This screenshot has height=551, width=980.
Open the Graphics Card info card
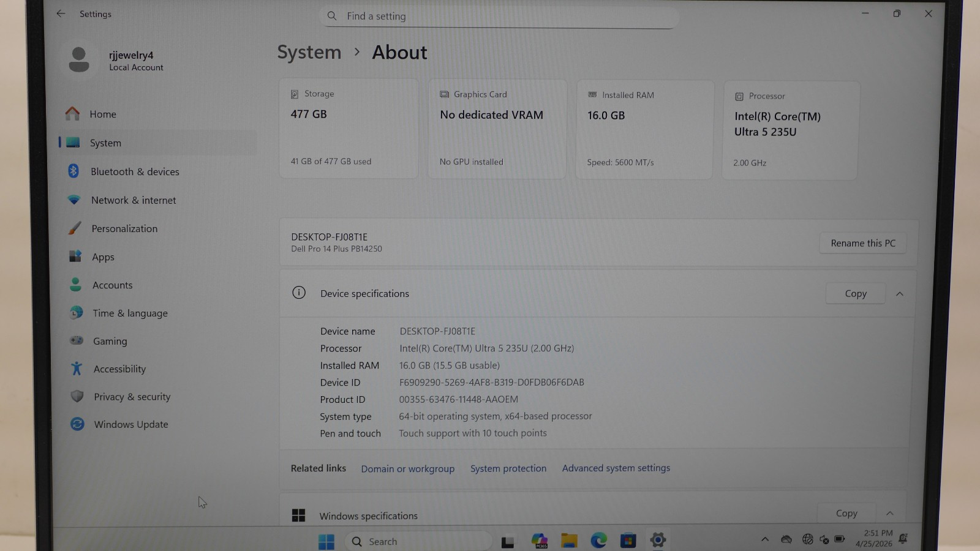coord(497,129)
